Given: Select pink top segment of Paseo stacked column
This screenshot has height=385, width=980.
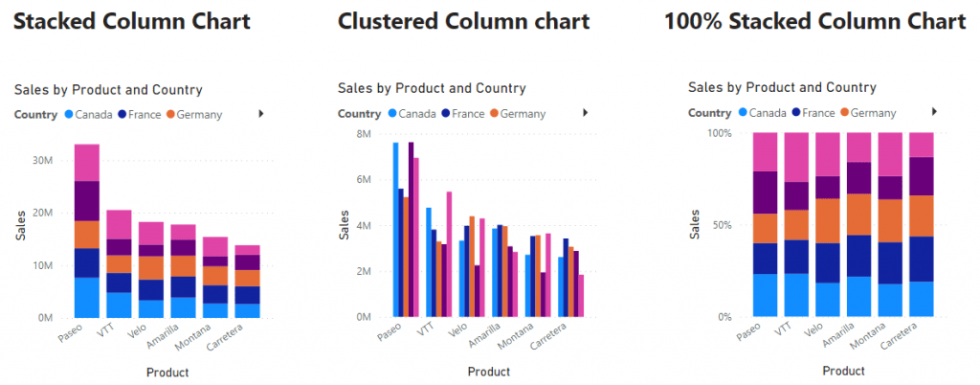Looking at the screenshot, I should click(87, 163).
